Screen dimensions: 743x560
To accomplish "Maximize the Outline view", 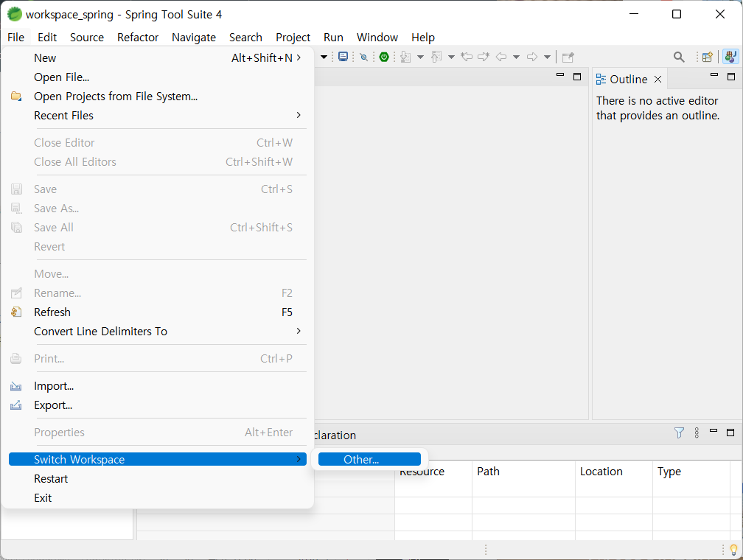I will (x=731, y=77).
